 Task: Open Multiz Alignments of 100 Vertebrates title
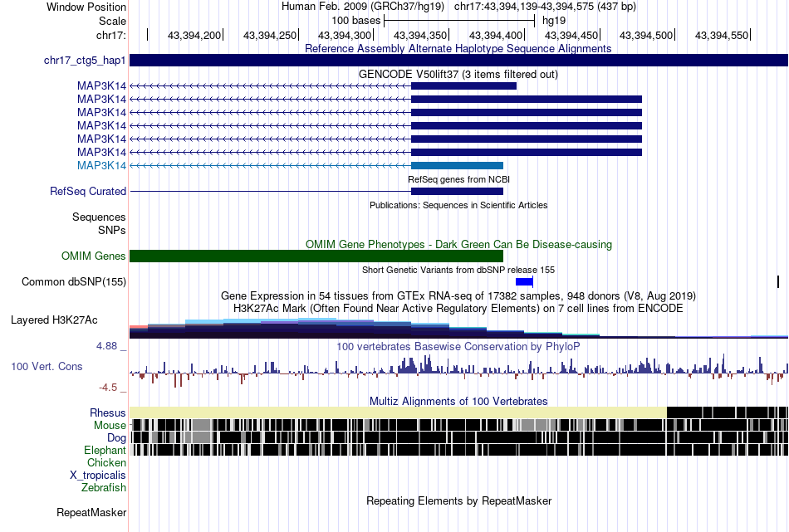[x=458, y=401]
